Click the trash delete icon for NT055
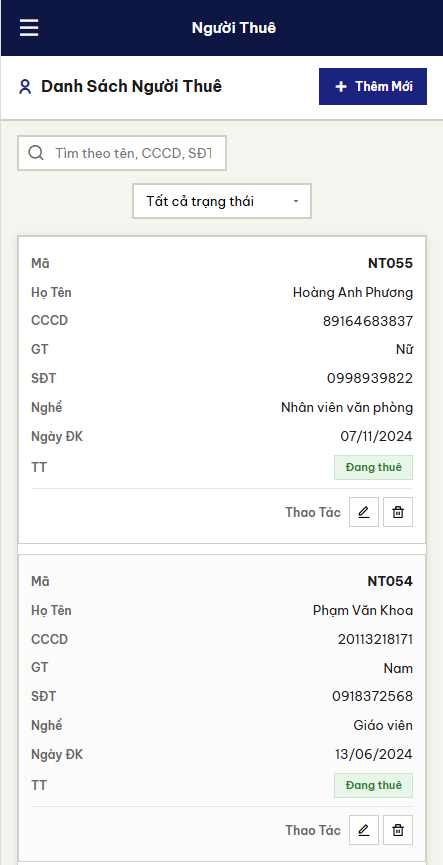Image resolution: width=443 pixels, height=865 pixels. pos(398,512)
